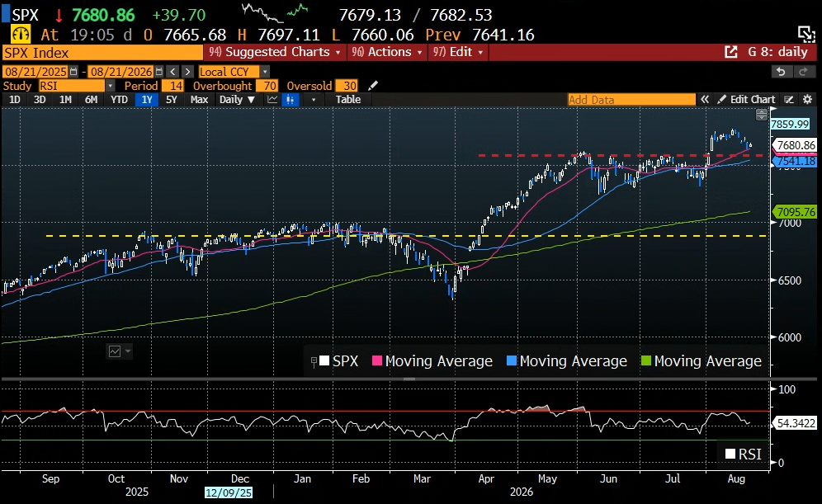Screen dimensions: 822x504
Task: Click the 7859.99 axis high label
Action: pos(790,125)
